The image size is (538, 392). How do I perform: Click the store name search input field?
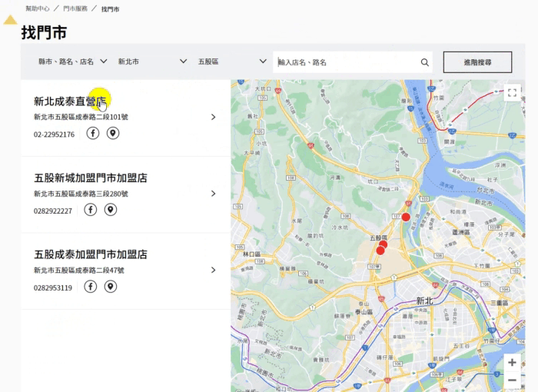(x=346, y=62)
